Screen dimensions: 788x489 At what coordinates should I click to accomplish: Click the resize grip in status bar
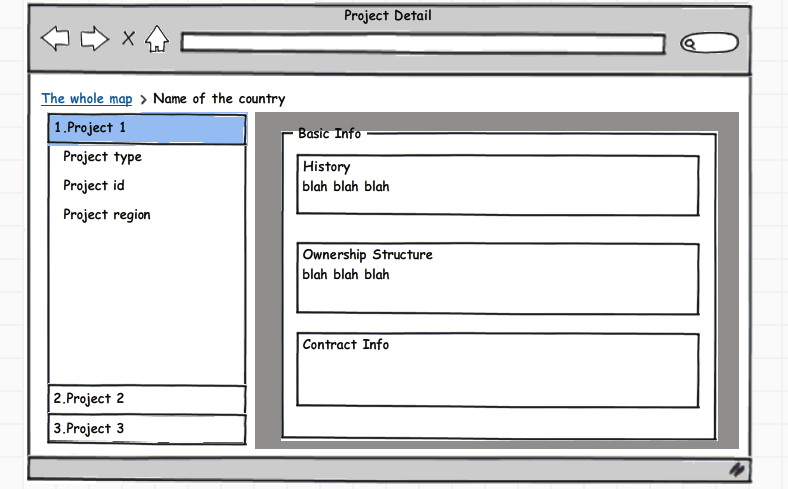tap(737, 469)
